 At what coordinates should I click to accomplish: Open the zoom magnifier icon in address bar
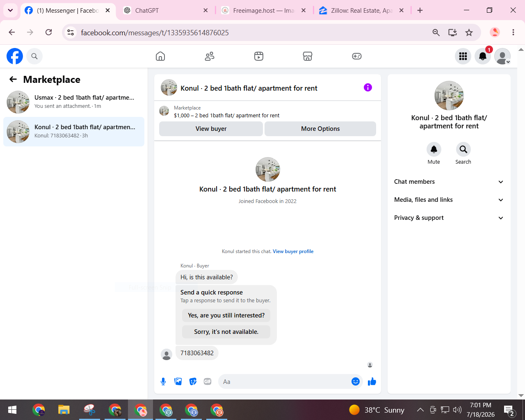pyautogui.click(x=436, y=32)
